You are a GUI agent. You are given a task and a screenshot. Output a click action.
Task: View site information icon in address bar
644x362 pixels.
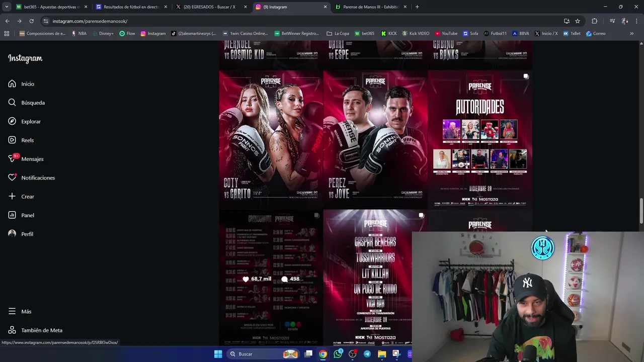[46, 21]
